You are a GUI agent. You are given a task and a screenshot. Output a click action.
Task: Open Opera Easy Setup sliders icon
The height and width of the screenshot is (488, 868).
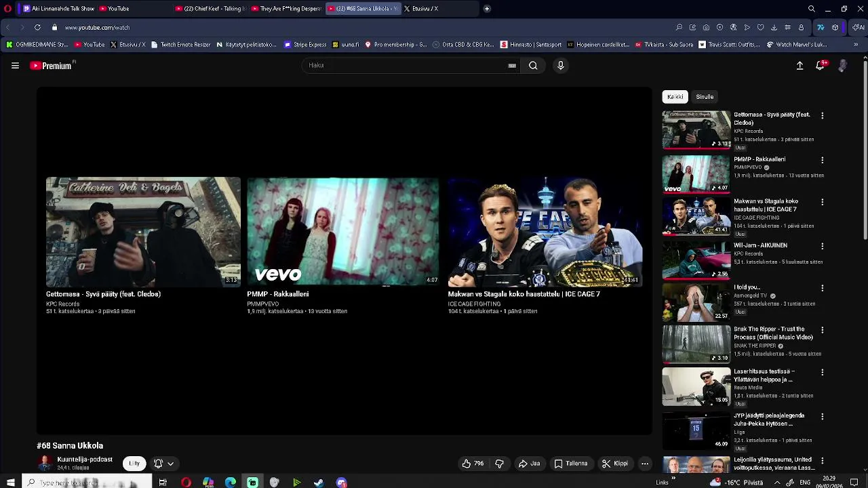pos(787,28)
